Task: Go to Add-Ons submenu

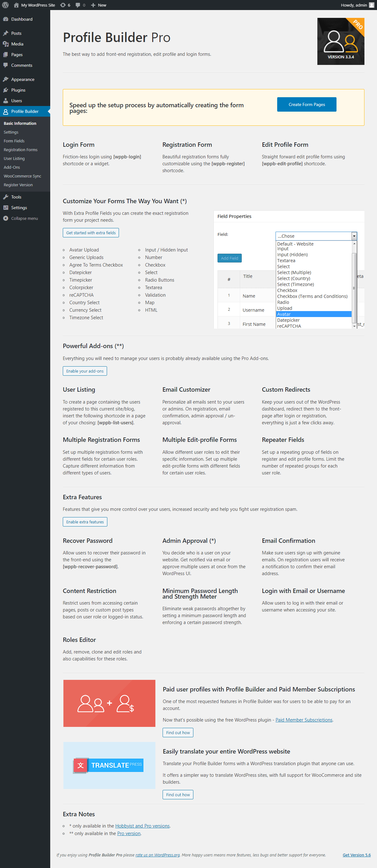Action: (x=12, y=167)
